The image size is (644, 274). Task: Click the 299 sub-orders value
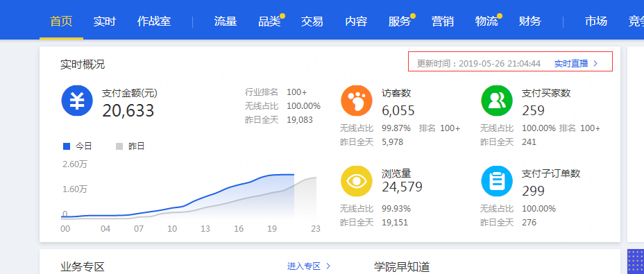point(533,191)
